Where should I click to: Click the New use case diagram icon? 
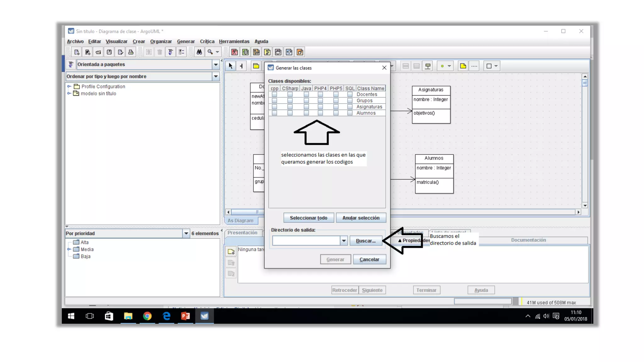click(x=234, y=52)
